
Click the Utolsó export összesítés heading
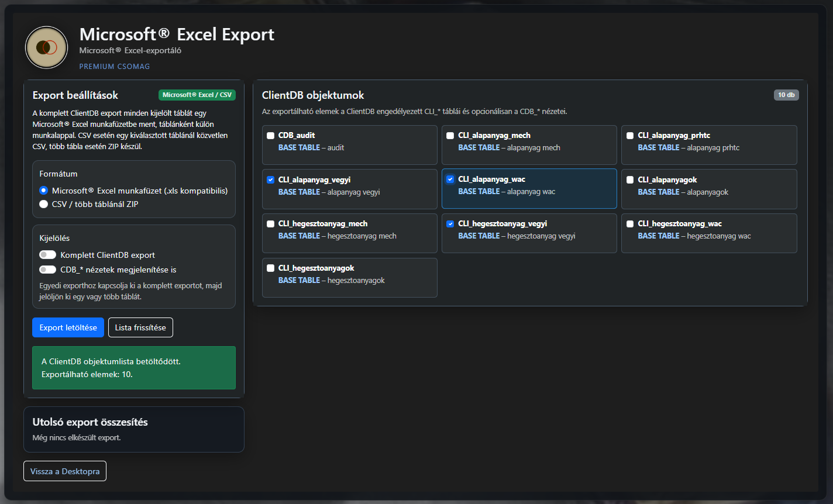tap(90, 422)
